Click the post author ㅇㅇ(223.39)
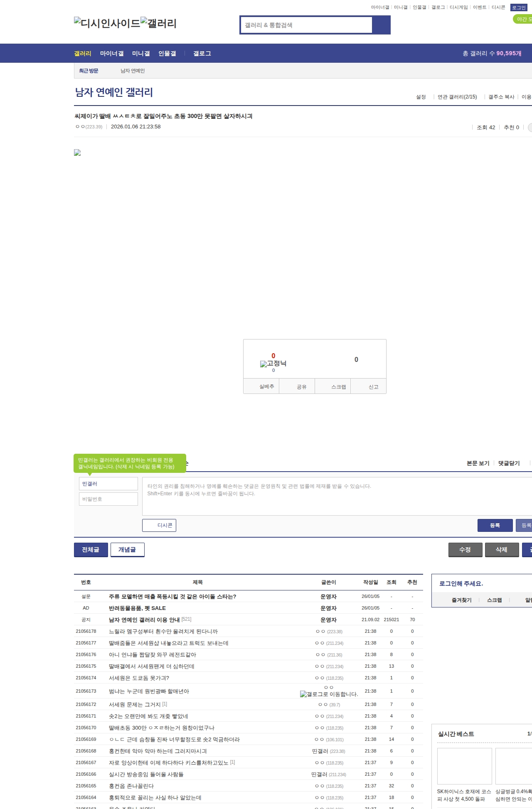This screenshot has height=809, width=532. [x=89, y=127]
